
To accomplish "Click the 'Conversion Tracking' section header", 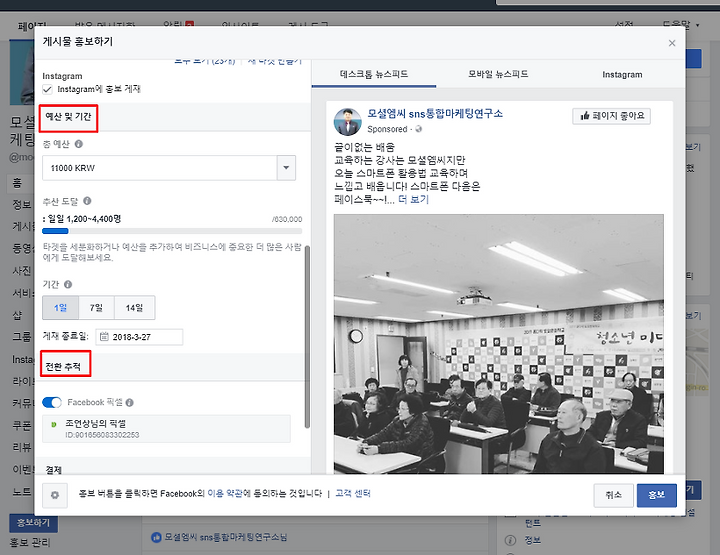I will tap(63, 366).
